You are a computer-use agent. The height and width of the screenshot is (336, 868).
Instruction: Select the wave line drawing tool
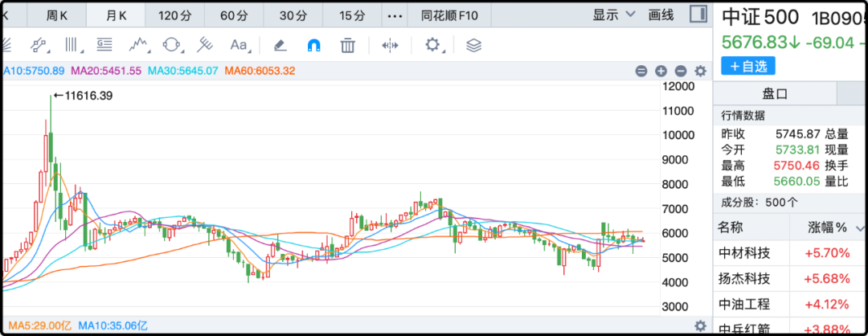pyautogui.click(x=140, y=45)
